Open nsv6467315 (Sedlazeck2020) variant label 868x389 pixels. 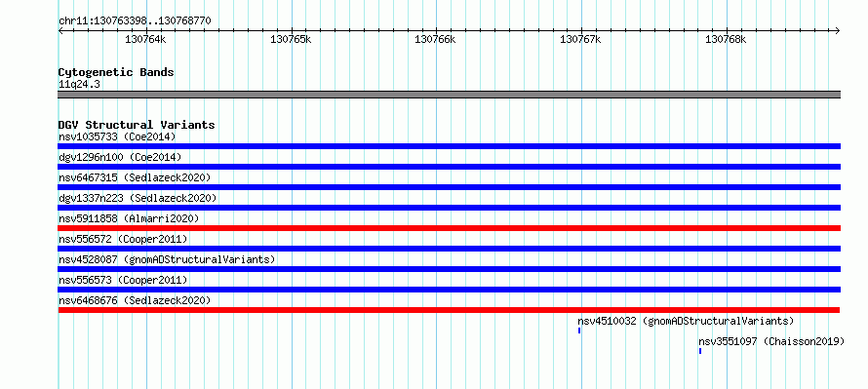point(135,177)
